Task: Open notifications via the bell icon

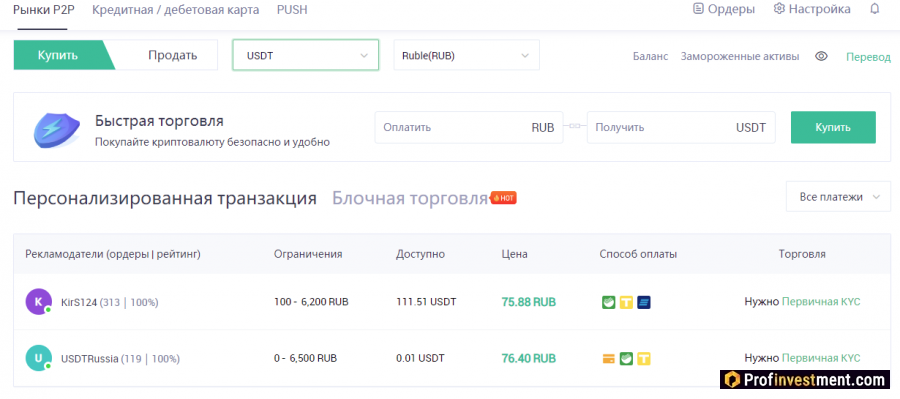Action: [875, 9]
